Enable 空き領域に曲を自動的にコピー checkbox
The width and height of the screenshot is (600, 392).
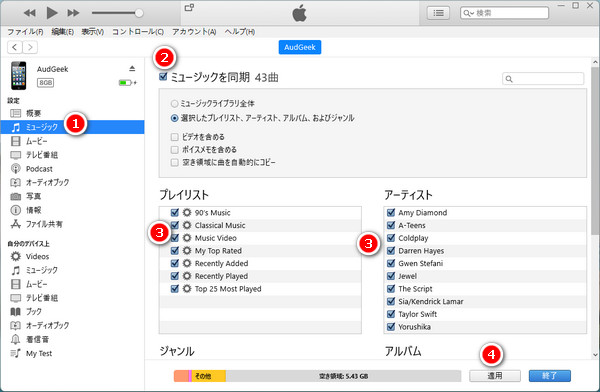tap(174, 162)
